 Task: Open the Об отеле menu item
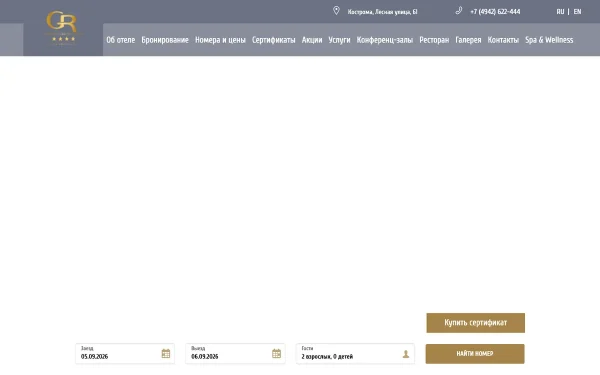(121, 40)
